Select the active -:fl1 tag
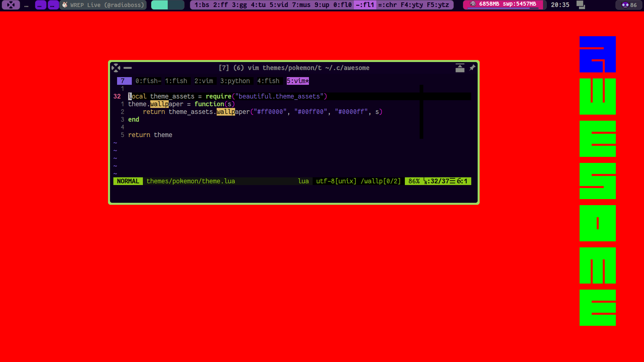This screenshot has height=362, width=644. coord(365,5)
